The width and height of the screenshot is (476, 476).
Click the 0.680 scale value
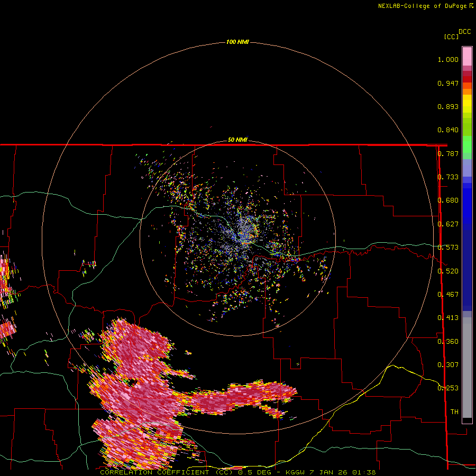pos(448,200)
